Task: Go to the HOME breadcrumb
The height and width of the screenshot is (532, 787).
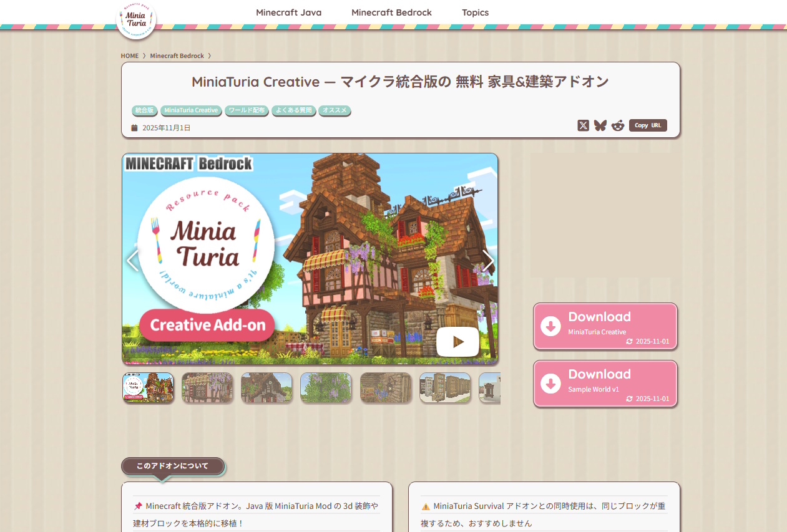Action: coord(130,56)
